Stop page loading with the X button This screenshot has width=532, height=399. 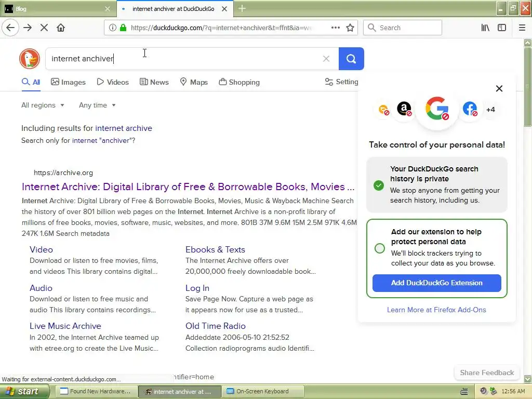[x=44, y=28]
